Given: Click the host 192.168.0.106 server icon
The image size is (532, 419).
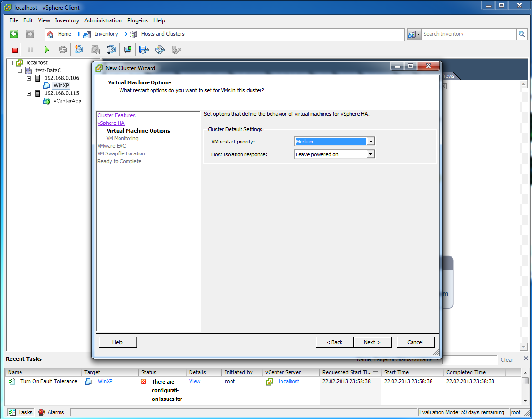Looking at the screenshot, I should point(38,78).
